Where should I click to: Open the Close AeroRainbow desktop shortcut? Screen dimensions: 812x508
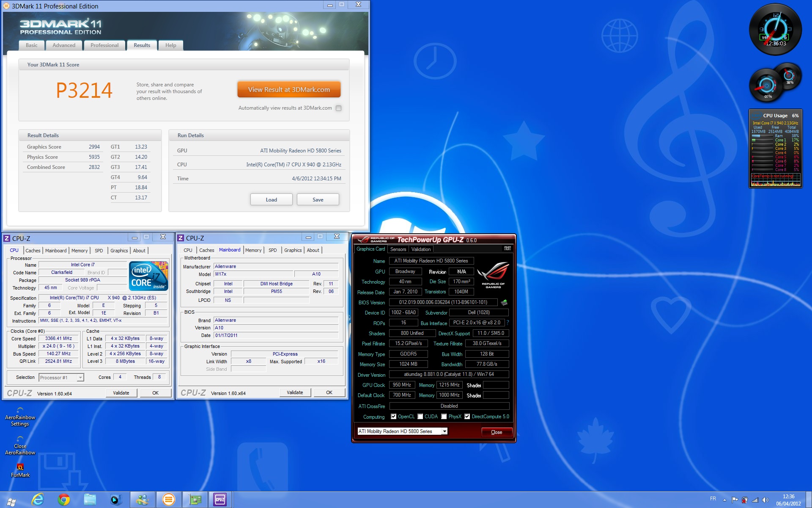click(x=20, y=445)
